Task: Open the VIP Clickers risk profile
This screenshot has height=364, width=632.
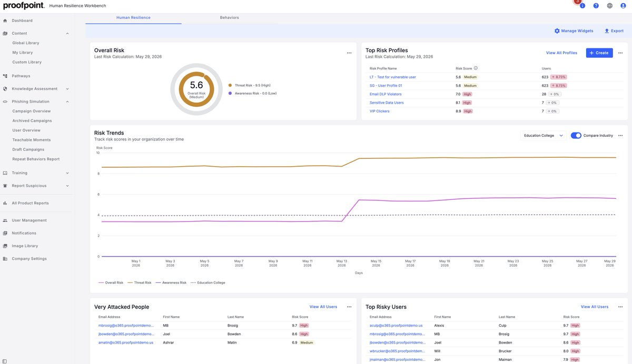Action: coord(379,111)
